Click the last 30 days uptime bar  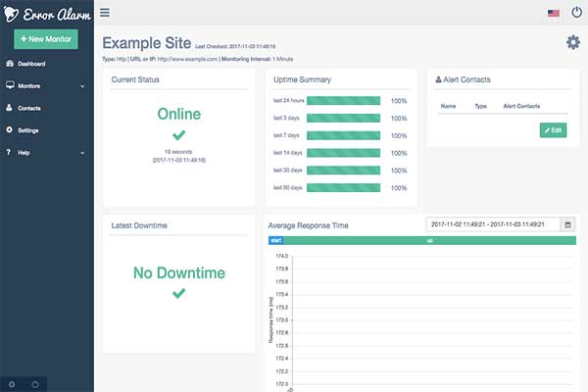pyautogui.click(x=344, y=171)
